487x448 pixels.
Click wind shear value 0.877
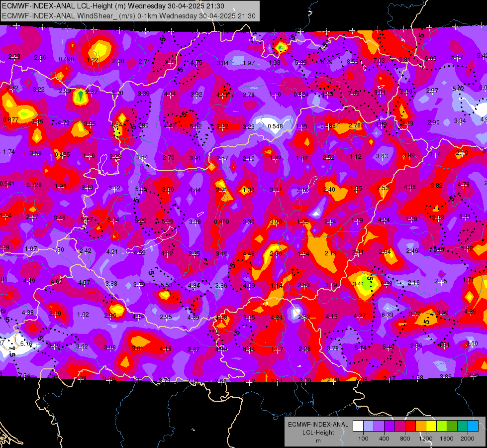point(11,119)
